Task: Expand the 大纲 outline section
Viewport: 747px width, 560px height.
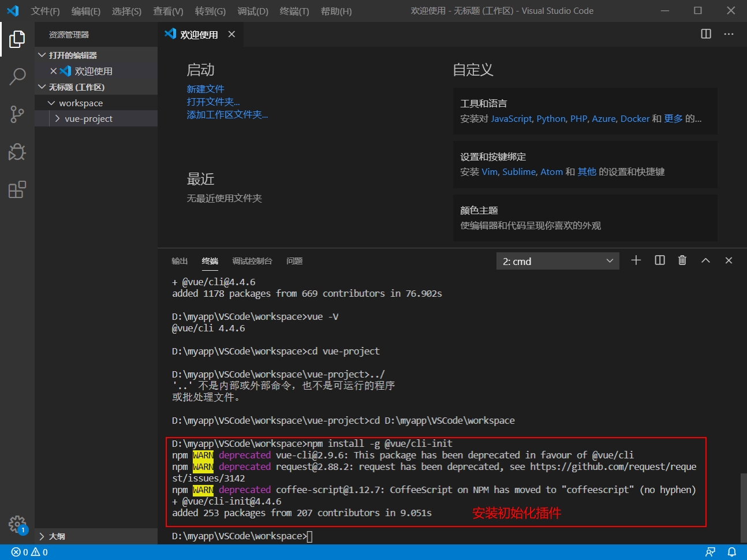Action: (x=96, y=536)
